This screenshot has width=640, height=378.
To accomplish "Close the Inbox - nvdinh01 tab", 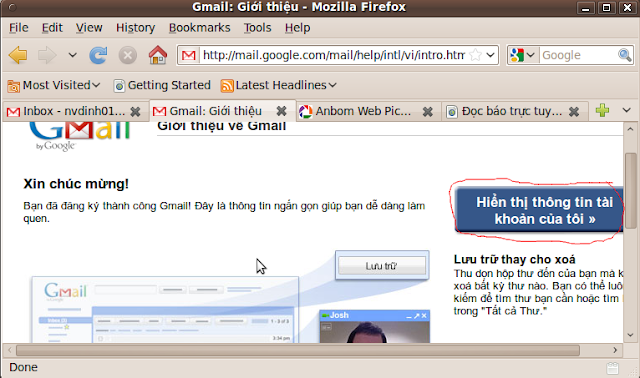I will coord(136,111).
